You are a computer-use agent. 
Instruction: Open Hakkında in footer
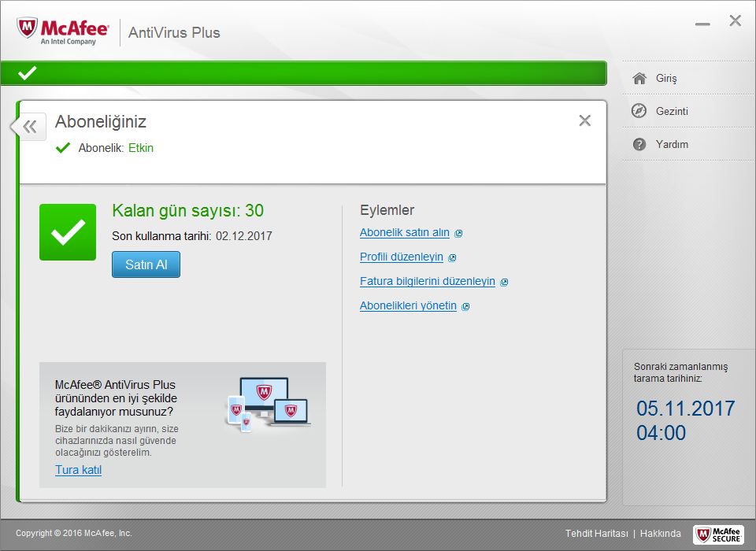coord(661,534)
